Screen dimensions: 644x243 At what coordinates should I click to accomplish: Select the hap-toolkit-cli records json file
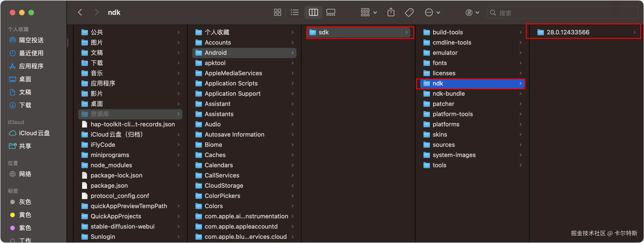click(130, 124)
